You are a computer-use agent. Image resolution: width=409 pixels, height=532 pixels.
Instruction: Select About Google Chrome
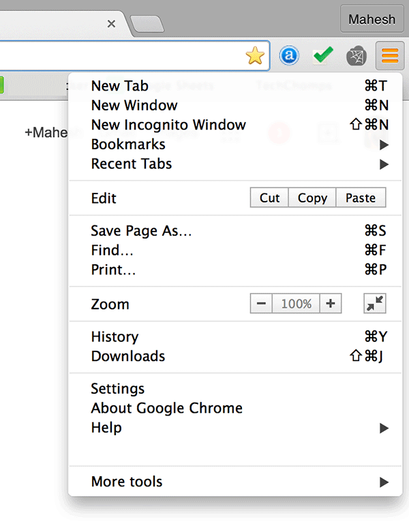click(235, 408)
